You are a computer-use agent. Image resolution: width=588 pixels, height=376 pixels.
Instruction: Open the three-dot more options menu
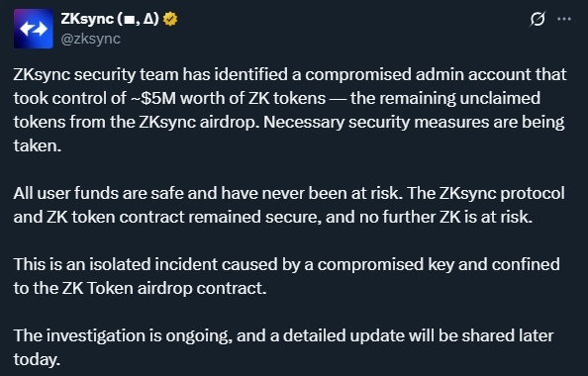pos(564,19)
